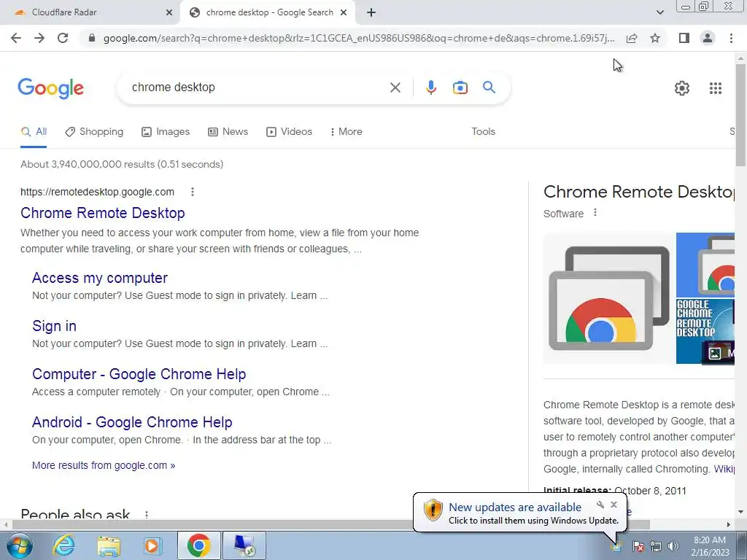
Task: Open options for remotedesktop.google.com result
Action: [x=193, y=192]
